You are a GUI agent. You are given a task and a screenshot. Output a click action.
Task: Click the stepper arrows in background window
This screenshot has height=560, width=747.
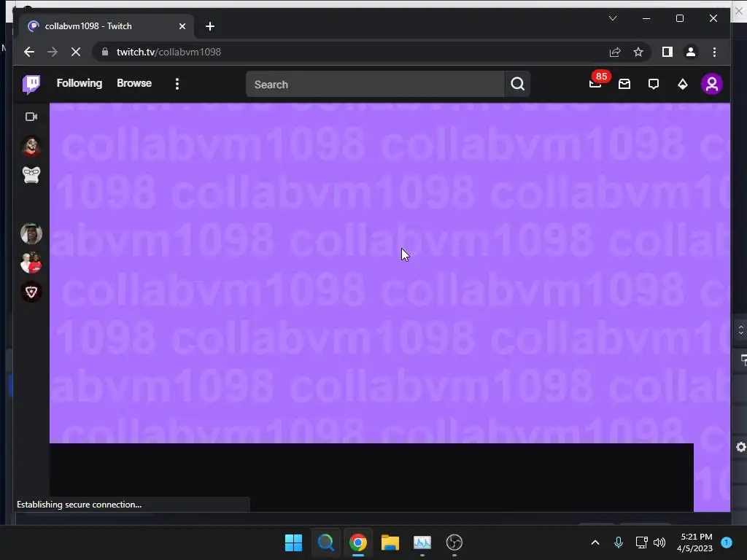[x=741, y=330]
